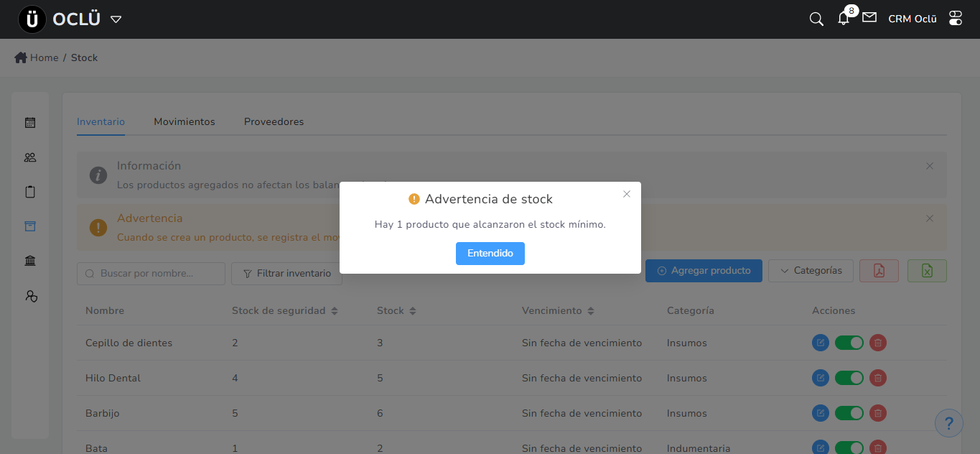Edit the Hilo Dental product
This screenshot has height=454, width=980.
click(x=821, y=378)
